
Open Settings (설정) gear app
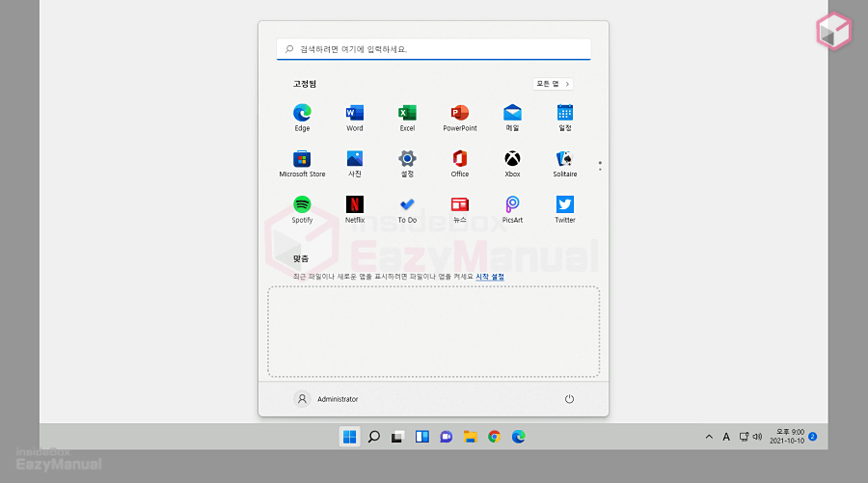click(407, 163)
